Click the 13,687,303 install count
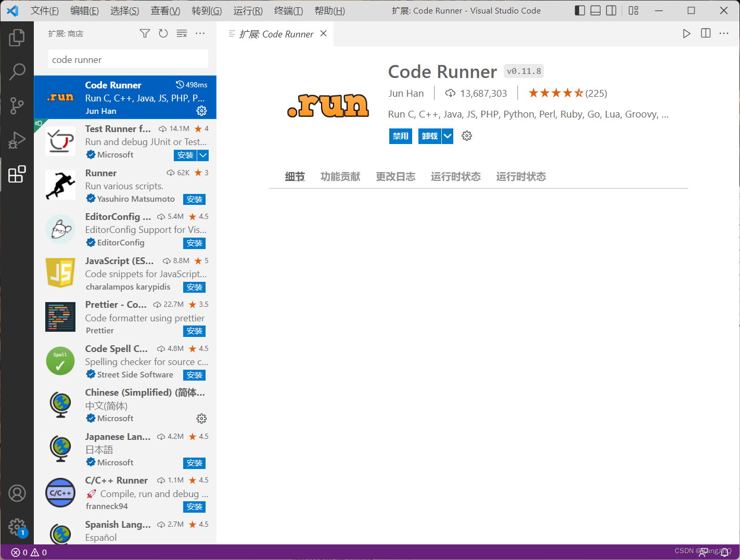Image resolution: width=740 pixels, height=560 pixels. click(x=476, y=93)
